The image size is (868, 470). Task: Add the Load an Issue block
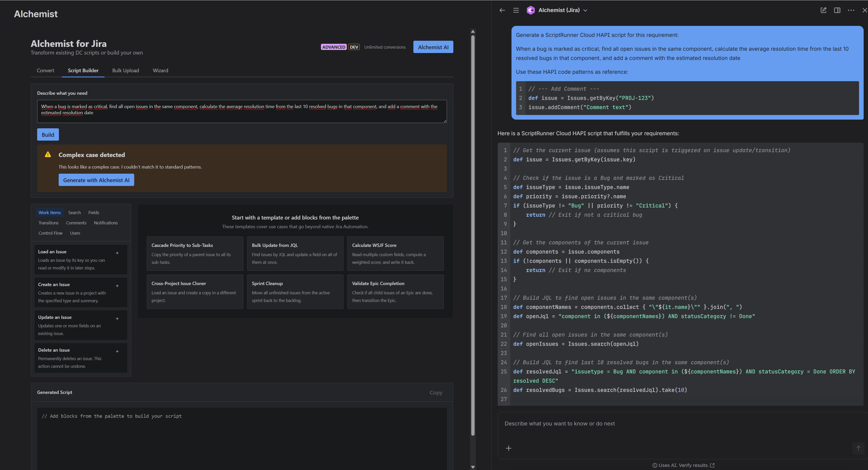[x=117, y=253]
